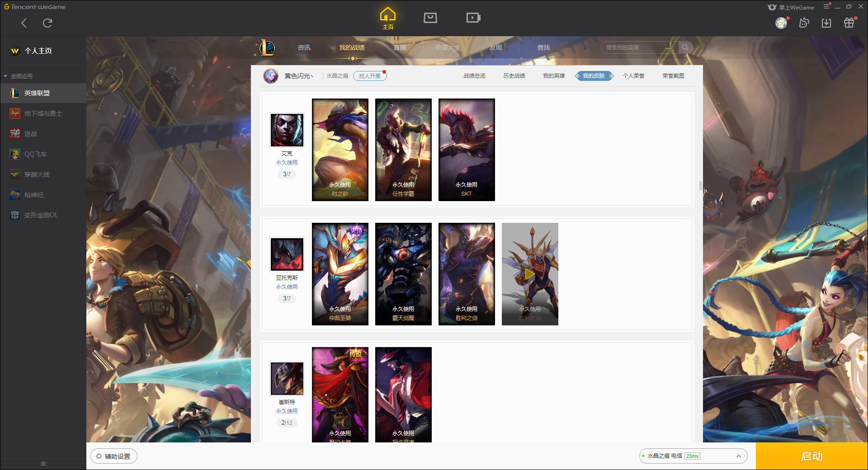
Task: Select 枪神纪 in the sidebar
Action: point(43,195)
